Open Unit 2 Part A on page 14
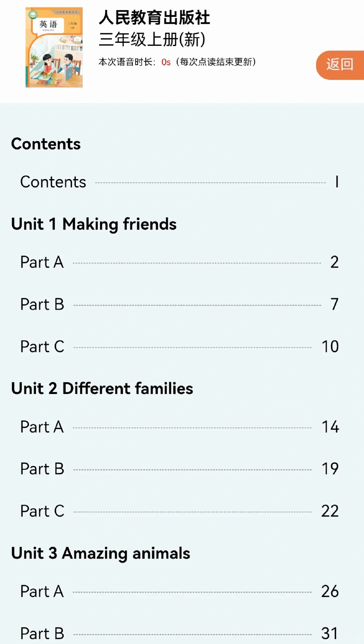This screenshot has height=644, width=364. (x=42, y=427)
